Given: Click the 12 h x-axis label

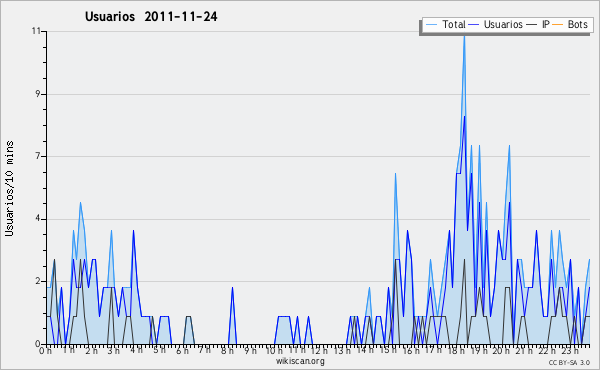Looking at the screenshot, I should (x=319, y=350).
